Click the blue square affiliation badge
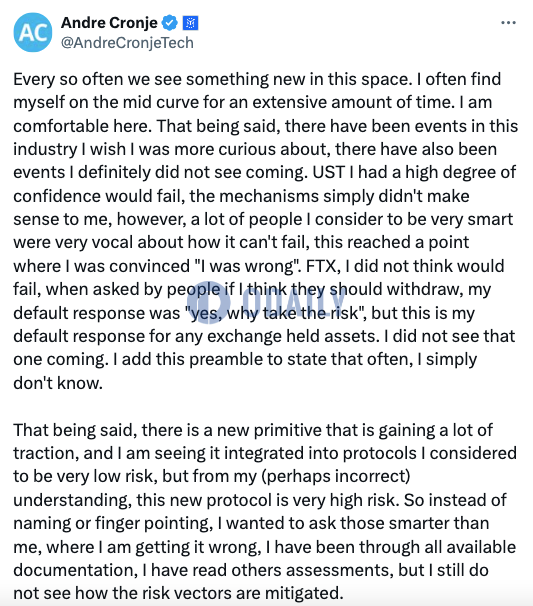This screenshot has height=606, width=533. click(190, 23)
